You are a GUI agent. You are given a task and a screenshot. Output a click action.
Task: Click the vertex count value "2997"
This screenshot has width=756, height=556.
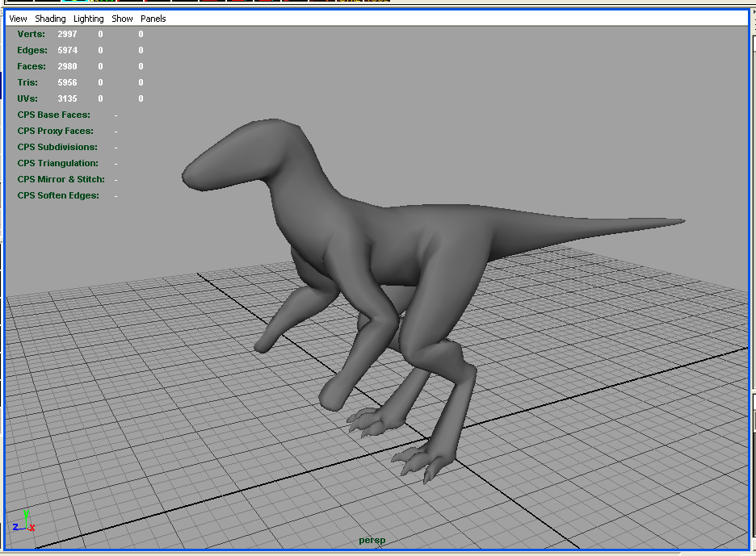pos(67,34)
